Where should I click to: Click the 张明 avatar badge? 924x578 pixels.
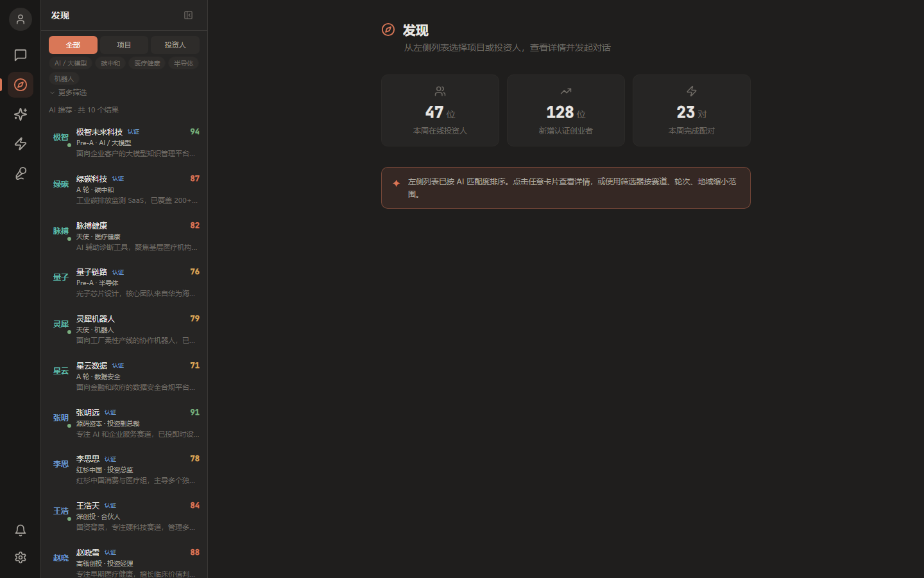(x=61, y=418)
